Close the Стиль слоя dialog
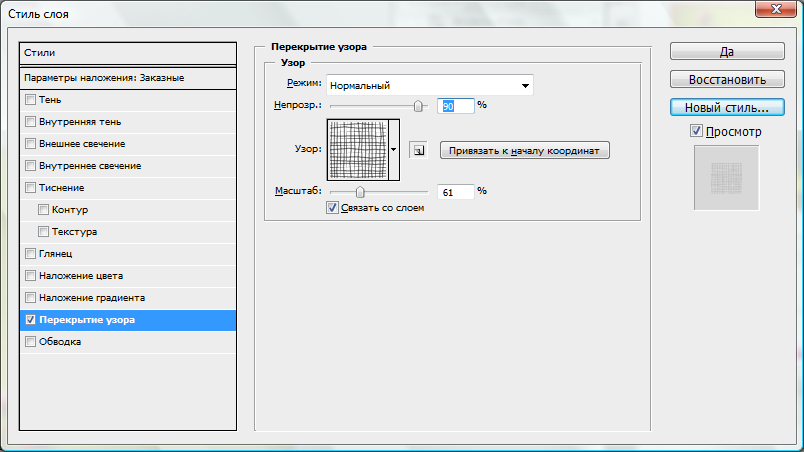Image resolution: width=804 pixels, height=452 pixels. click(776, 9)
